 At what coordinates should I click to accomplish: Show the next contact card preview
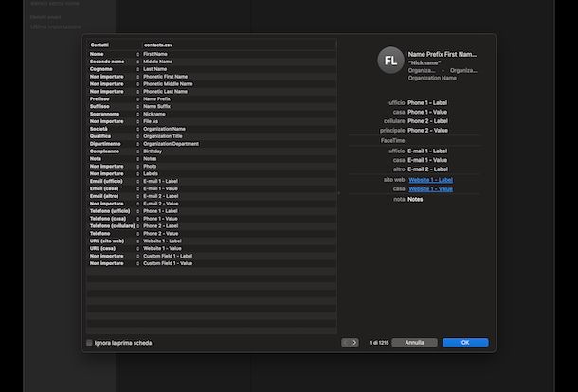[x=353, y=343]
